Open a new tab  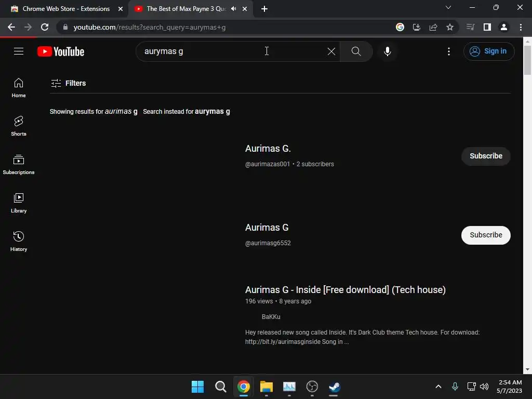[x=264, y=9]
